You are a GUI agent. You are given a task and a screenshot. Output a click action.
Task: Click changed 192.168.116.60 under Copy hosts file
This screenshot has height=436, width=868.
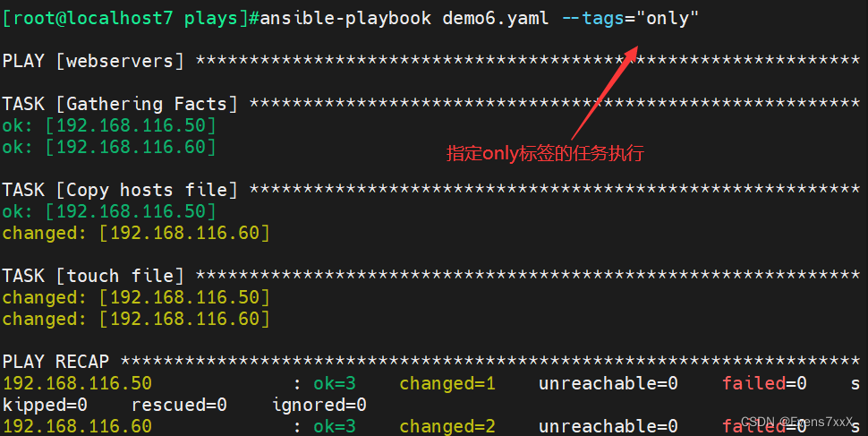(135, 233)
